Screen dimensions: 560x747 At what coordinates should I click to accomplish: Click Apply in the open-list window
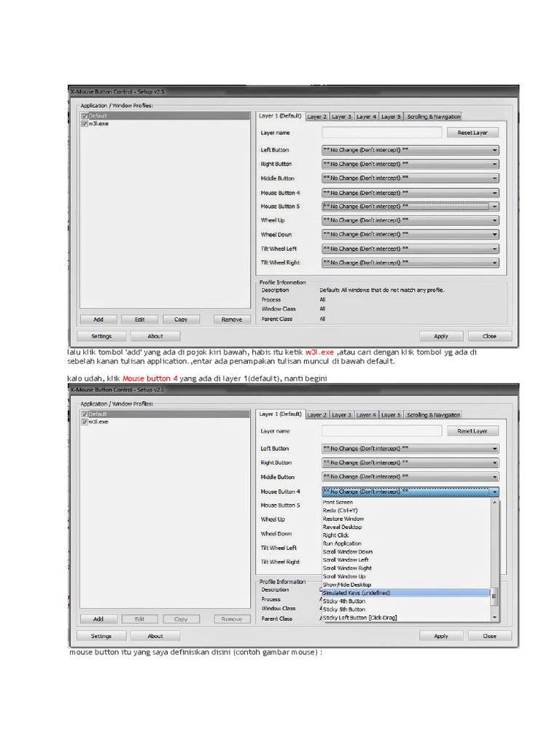[441, 635]
